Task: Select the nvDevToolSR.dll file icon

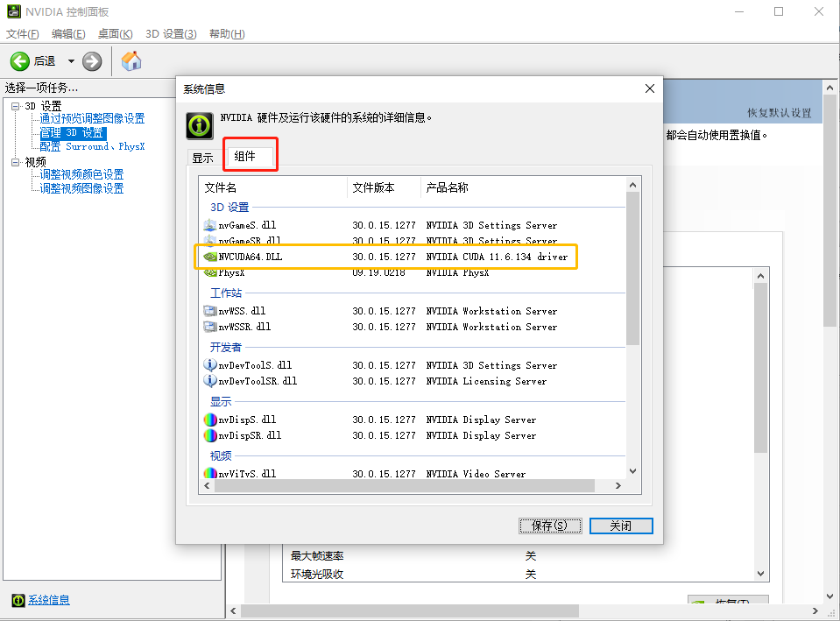Action: tap(210, 381)
